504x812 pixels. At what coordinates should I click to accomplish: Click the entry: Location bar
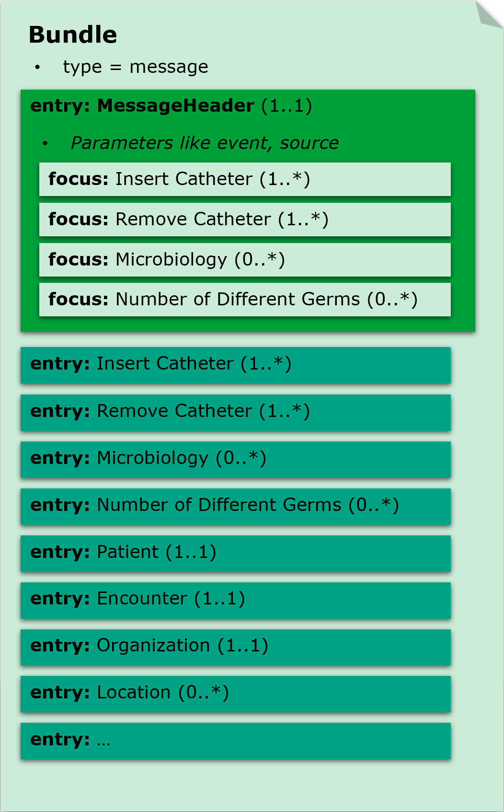coord(235,693)
